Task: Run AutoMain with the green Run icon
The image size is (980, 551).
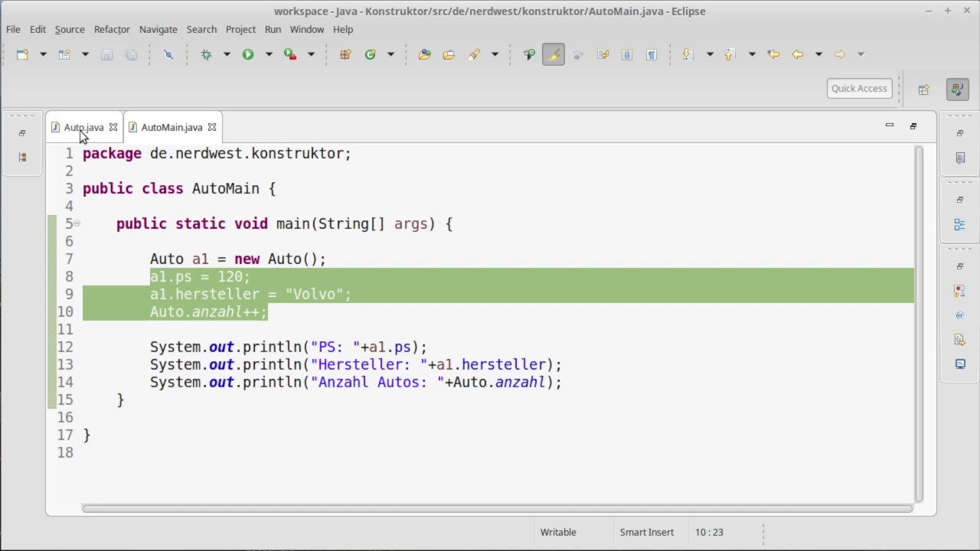Action: 248,54
